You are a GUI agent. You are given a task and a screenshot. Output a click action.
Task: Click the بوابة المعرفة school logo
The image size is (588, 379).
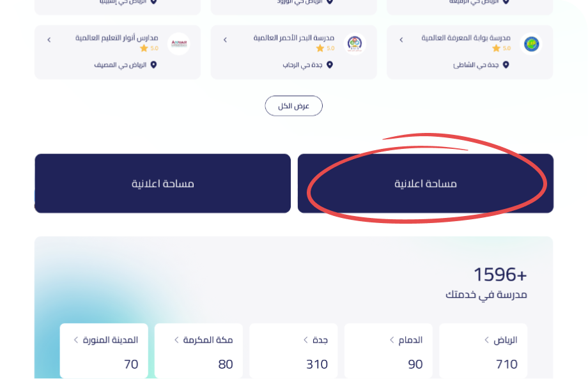pyautogui.click(x=530, y=44)
